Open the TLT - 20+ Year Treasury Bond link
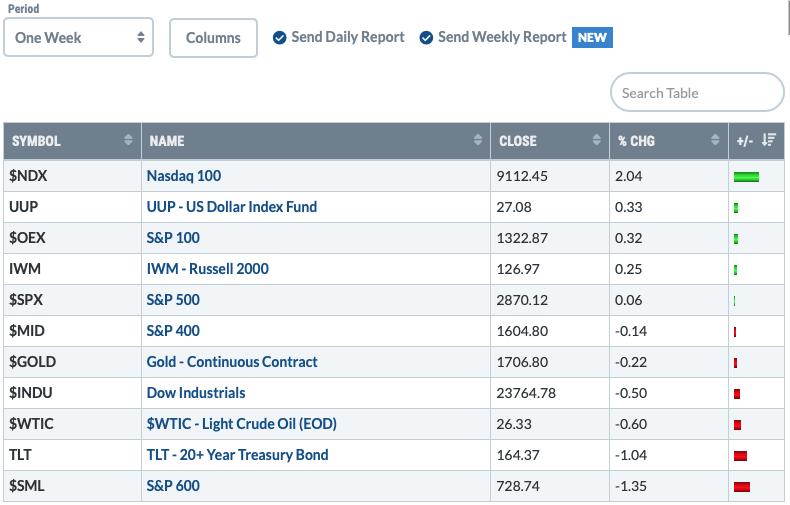The width and height of the screenshot is (790, 505). click(x=237, y=455)
